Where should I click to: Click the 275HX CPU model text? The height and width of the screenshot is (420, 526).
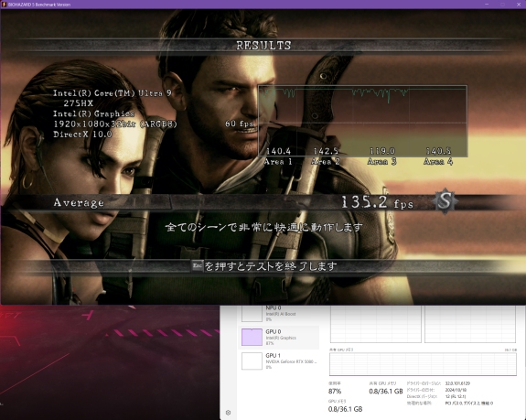pos(79,103)
